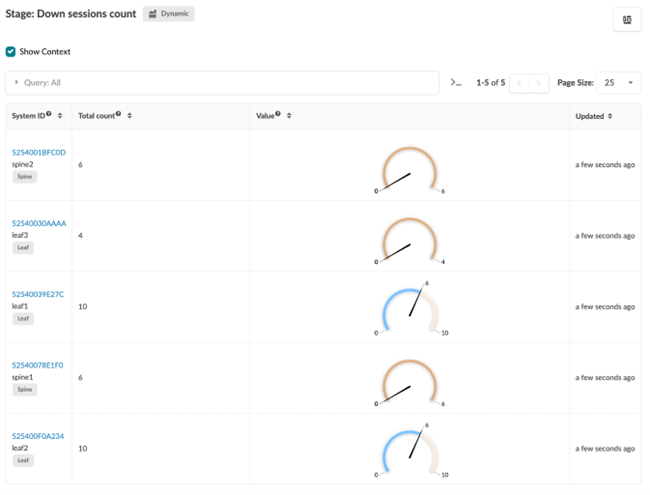
Task: Open system 5254001BFC0D link
Action: tap(39, 153)
